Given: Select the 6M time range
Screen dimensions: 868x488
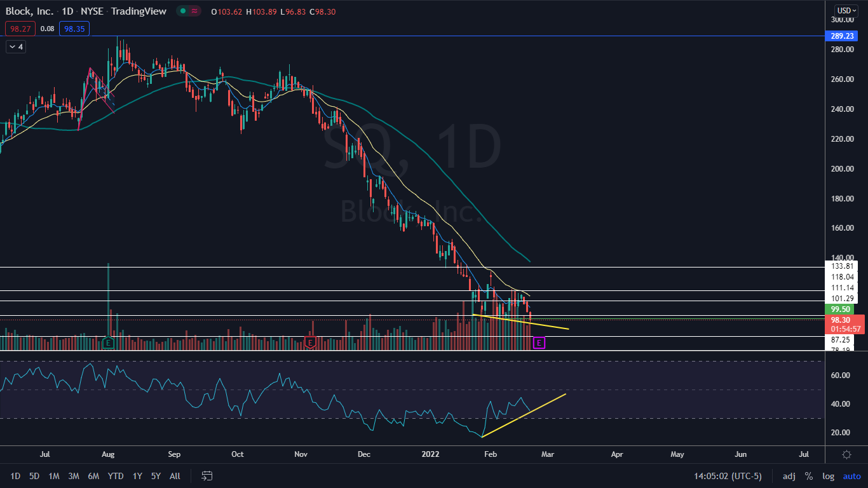Looking at the screenshot, I should (93, 476).
